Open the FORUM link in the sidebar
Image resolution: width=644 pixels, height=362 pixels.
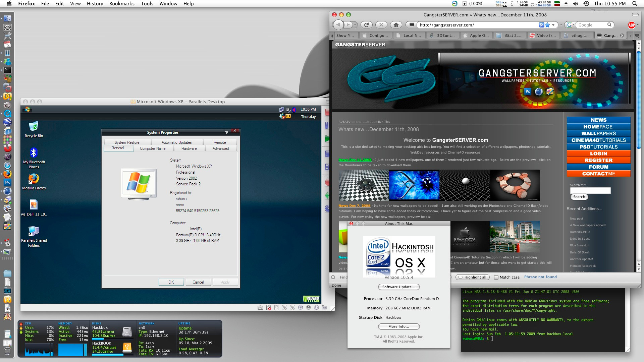pos(598,167)
